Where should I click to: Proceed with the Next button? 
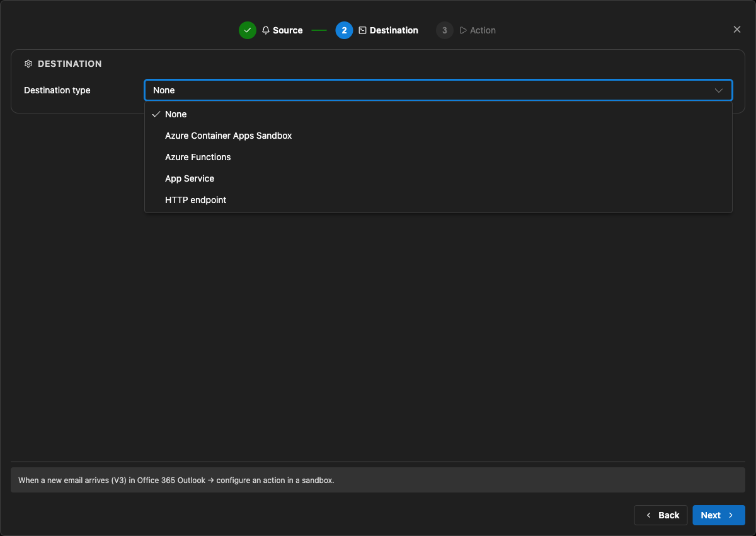[719, 515]
